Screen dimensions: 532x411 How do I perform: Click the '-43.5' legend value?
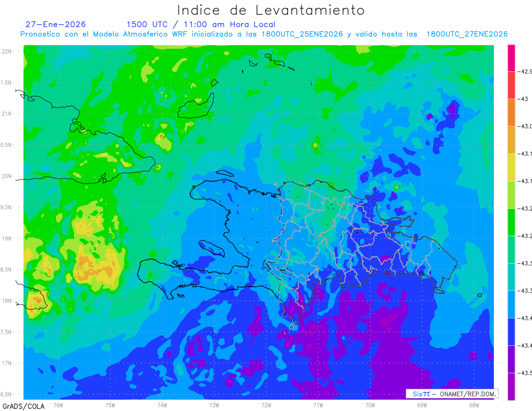click(x=525, y=373)
